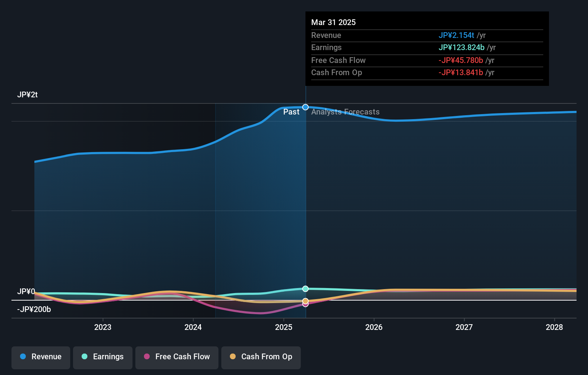Click the Cash From Op label in tooltip
588x375 pixels.
pyautogui.click(x=337, y=73)
